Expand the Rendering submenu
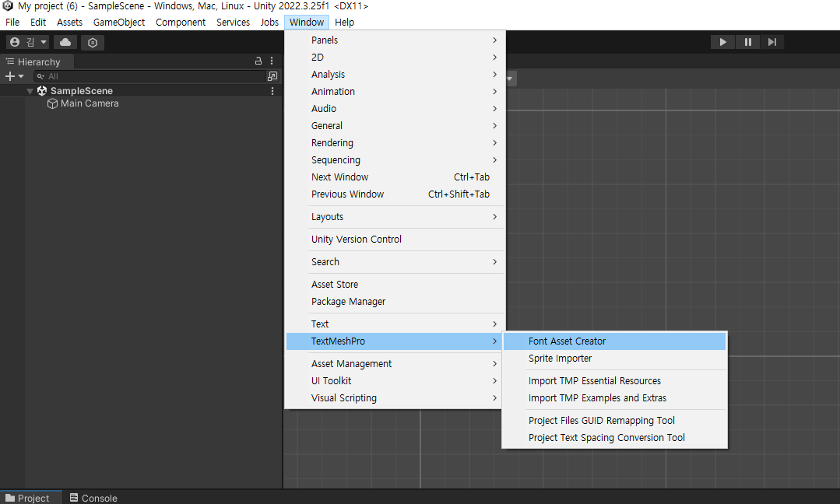840x504 pixels. point(395,143)
